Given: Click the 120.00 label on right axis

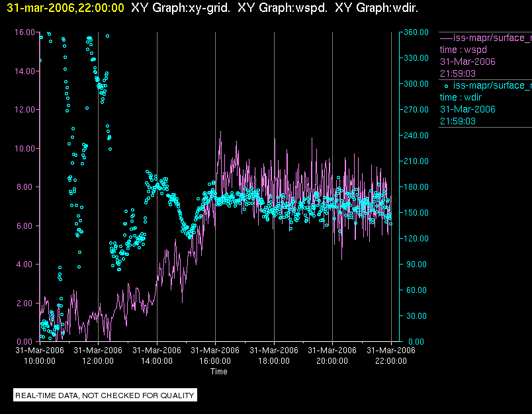Looking at the screenshot, I should pyautogui.click(x=416, y=238).
